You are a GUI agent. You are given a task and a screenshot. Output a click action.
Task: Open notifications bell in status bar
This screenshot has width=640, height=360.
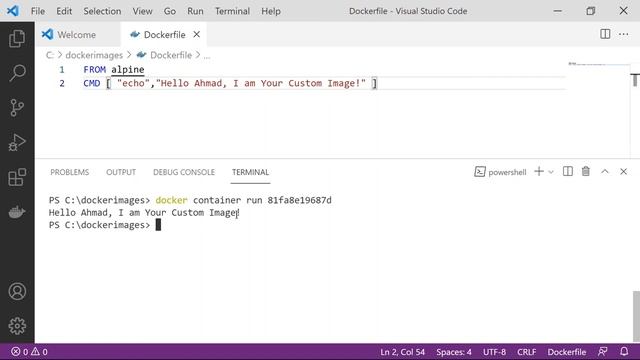tap(624, 351)
